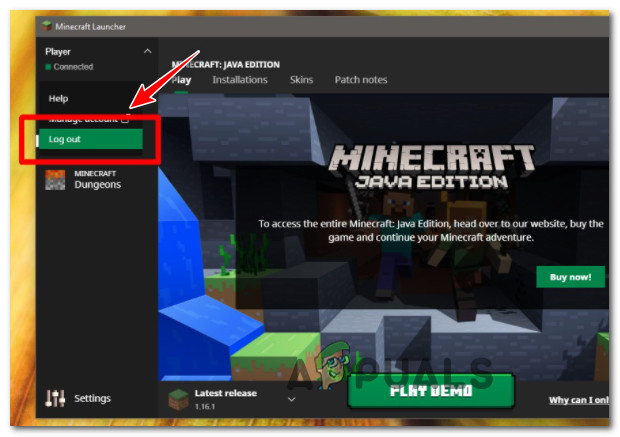Open the Settings sliders icon
This screenshot has height=437, width=620.
click(55, 398)
